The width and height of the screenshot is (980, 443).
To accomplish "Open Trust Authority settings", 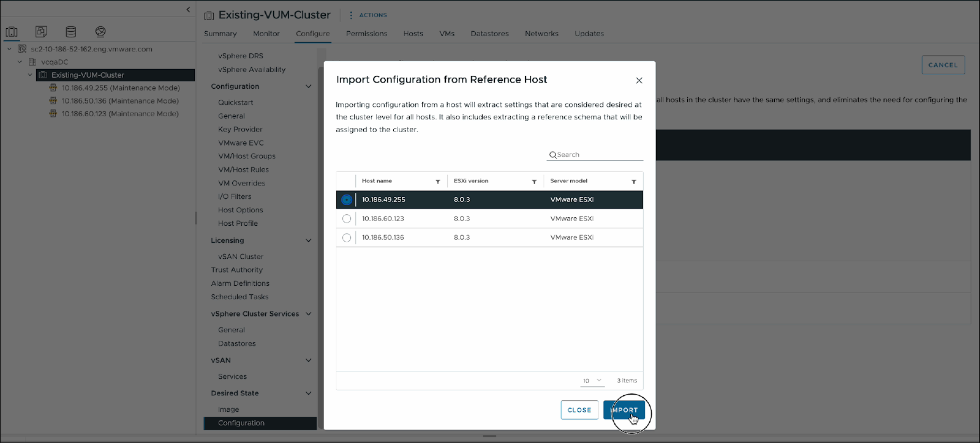I will [x=237, y=270].
